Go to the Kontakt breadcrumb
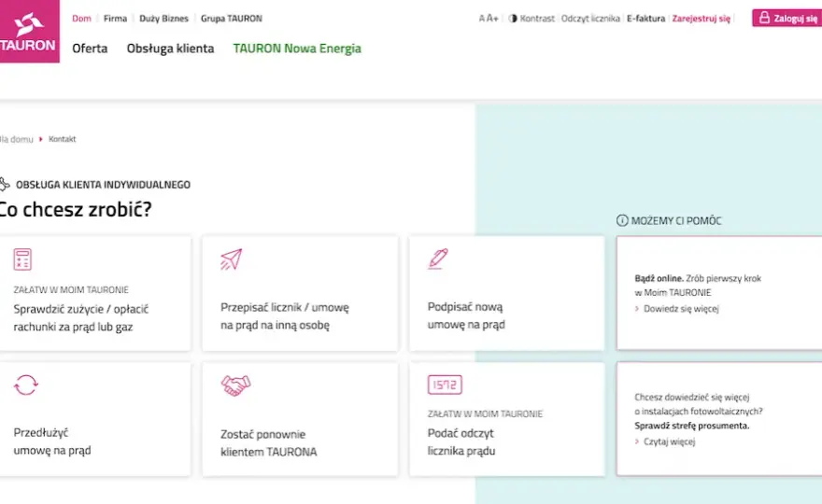 [x=63, y=139]
